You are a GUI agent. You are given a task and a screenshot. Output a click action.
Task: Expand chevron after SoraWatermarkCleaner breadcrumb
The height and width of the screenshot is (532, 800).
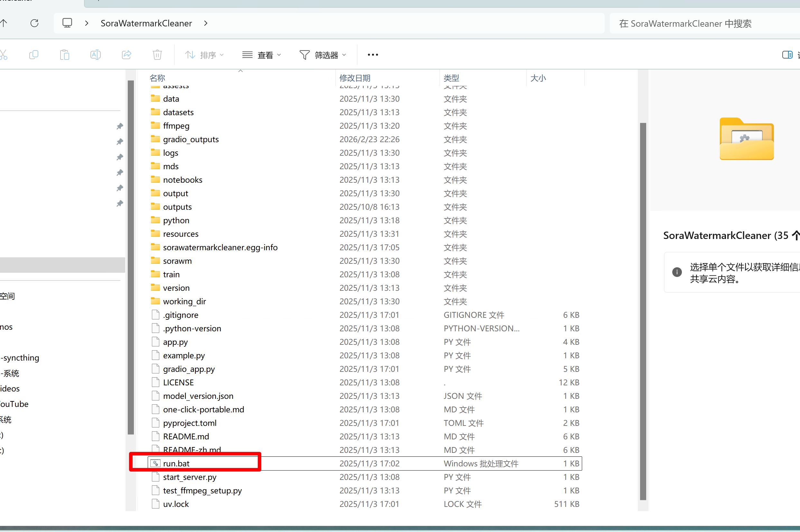tap(206, 23)
